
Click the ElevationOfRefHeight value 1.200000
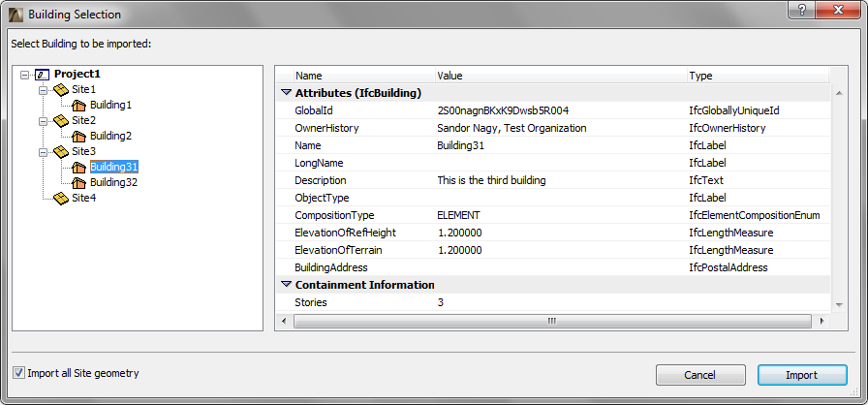(459, 233)
